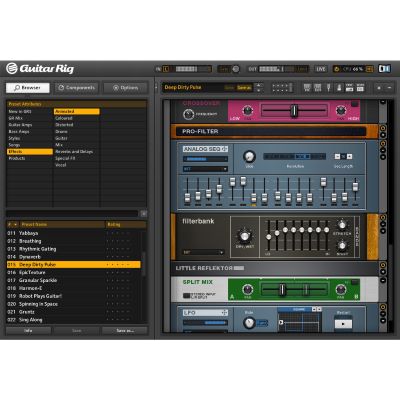Switch to the Components tab
This screenshot has height=400, width=400.
[x=77, y=88]
